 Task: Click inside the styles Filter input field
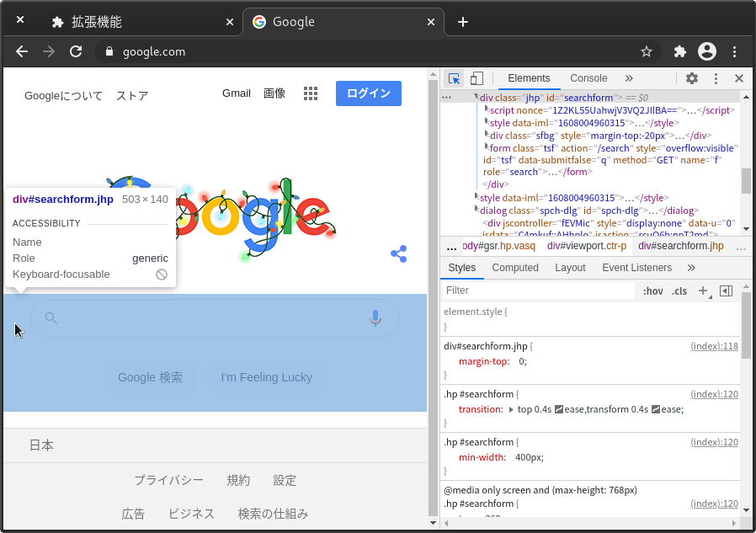coord(530,290)
